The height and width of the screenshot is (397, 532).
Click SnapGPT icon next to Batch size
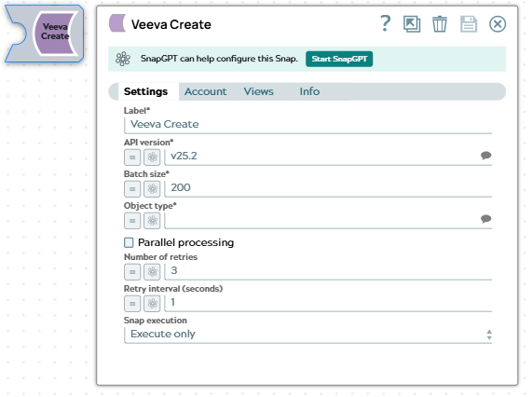click(152, 189)
